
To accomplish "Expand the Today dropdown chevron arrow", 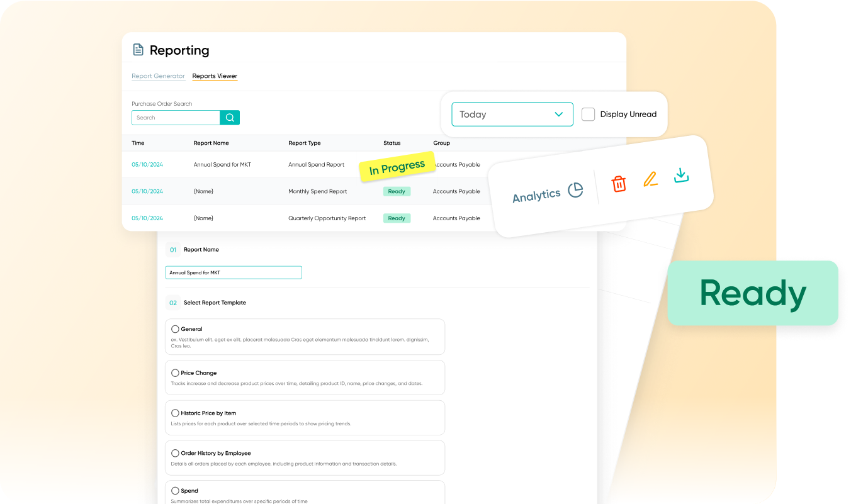I will click(558, 115).
